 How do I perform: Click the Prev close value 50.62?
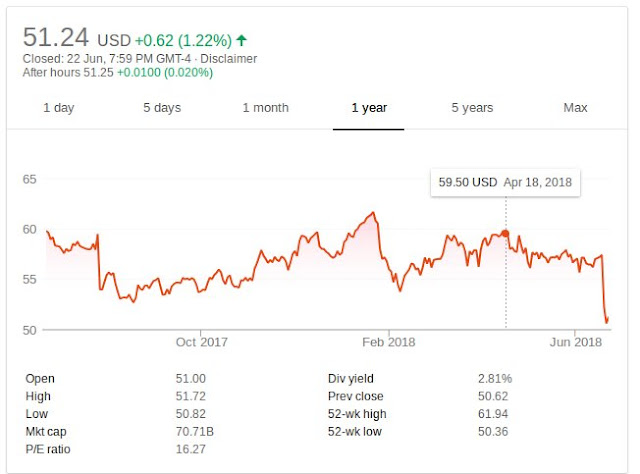(493, 396)
